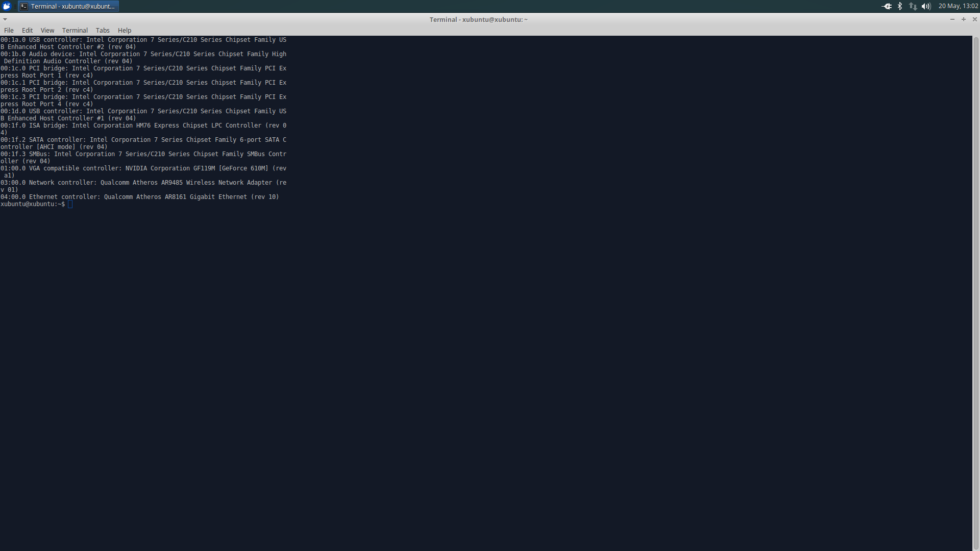
Task: Open the Terminal menu
Action: [75, 30]
